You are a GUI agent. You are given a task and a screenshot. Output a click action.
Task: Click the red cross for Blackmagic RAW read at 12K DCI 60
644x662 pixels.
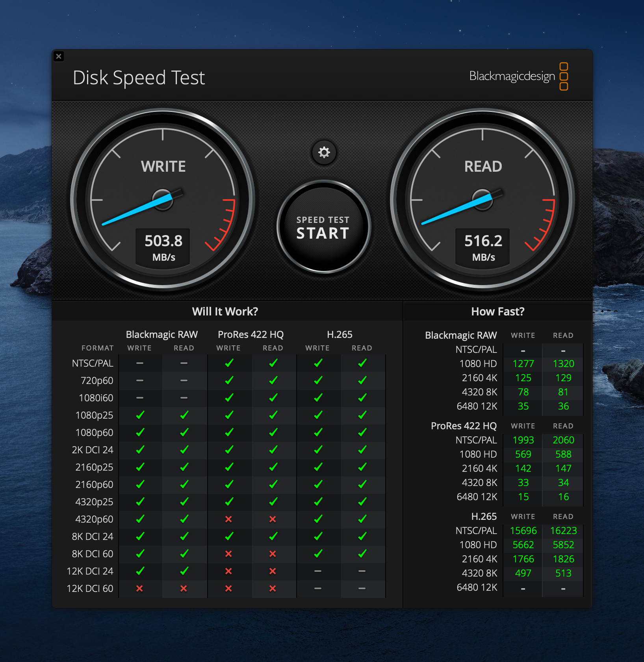(x=184, y=588)
